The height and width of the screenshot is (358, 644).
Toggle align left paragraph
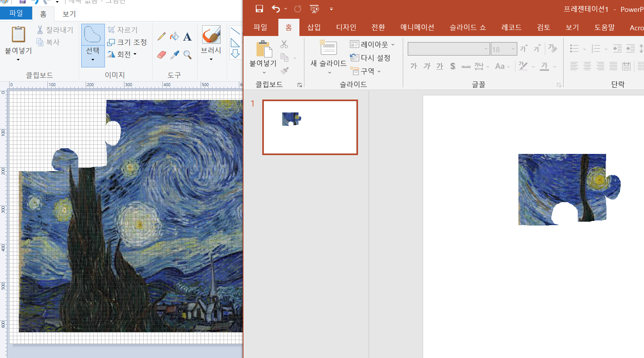pos(574,66)
